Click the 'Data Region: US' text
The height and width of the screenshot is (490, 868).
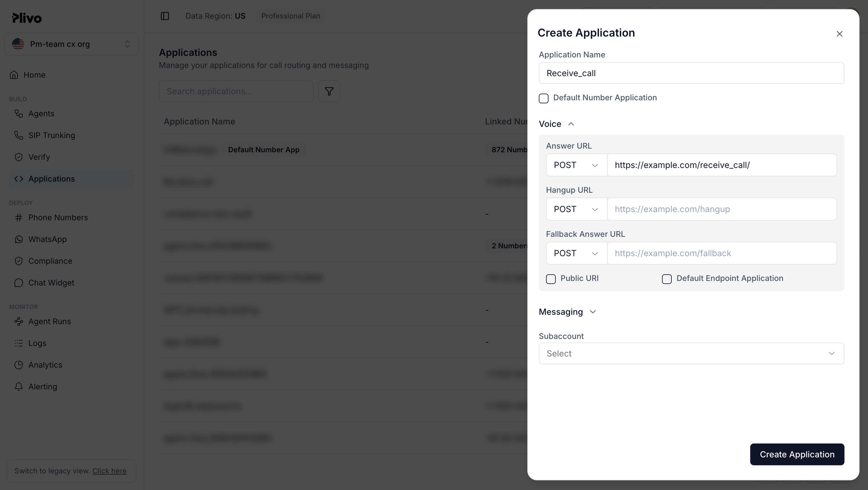click(215, 16)
